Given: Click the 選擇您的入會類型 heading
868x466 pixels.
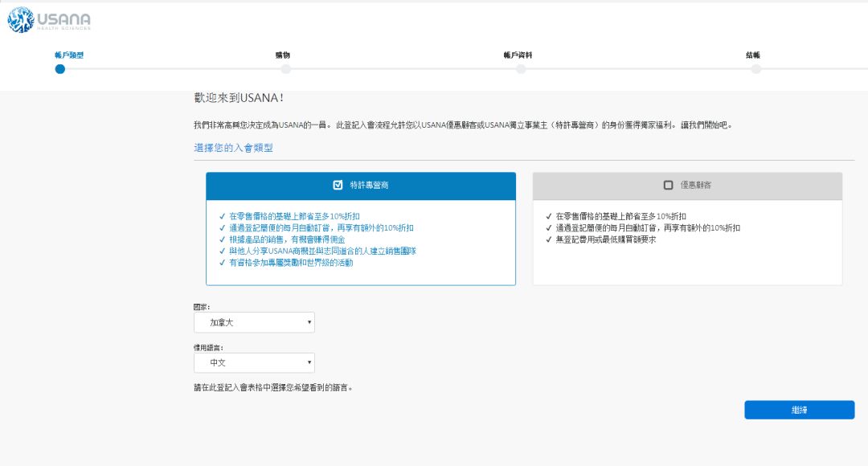Looking at the screenshot, I should [x=234, y=148].
